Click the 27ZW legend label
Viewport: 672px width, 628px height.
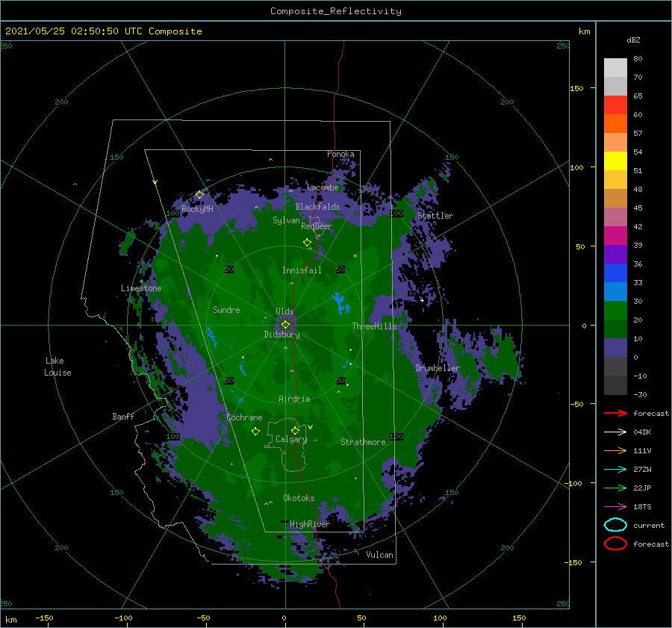pos(642,470)
